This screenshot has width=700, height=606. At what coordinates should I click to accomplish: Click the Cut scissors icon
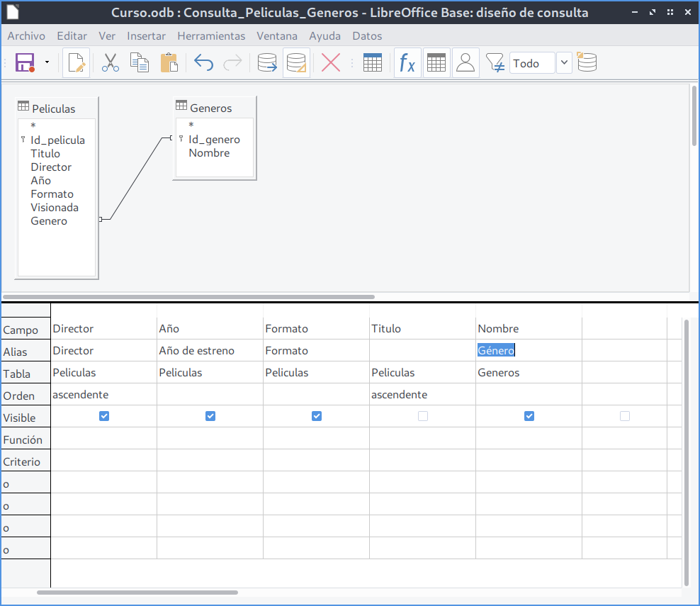coord(110,63)
